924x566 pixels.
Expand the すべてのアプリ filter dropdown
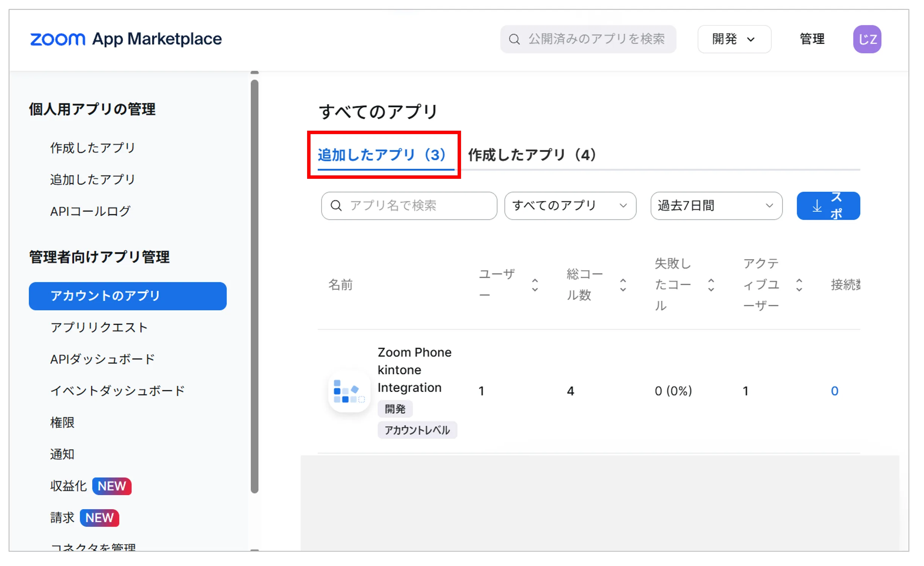coord(570,206)
